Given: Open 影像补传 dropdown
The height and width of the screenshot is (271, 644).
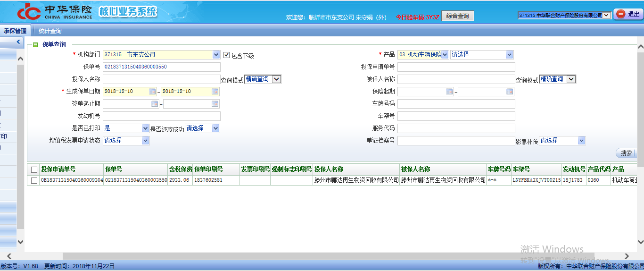Looking at the screenshot, I should pyautogui.click(x=581, y=141).
